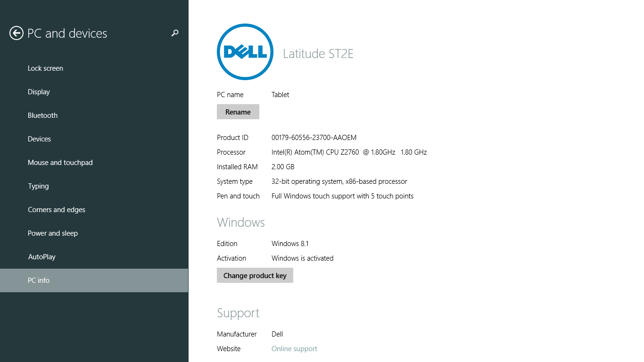This screenshot has width=644, height=362.
Task: Open Bluetooth settings
Action: point(42,115)
